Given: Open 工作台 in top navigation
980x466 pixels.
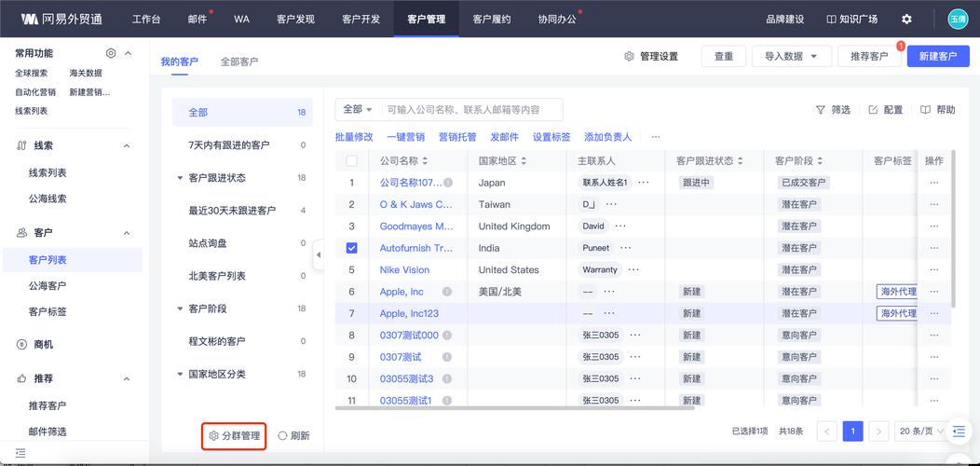Looking at the screenshot, I should (146, 19).
